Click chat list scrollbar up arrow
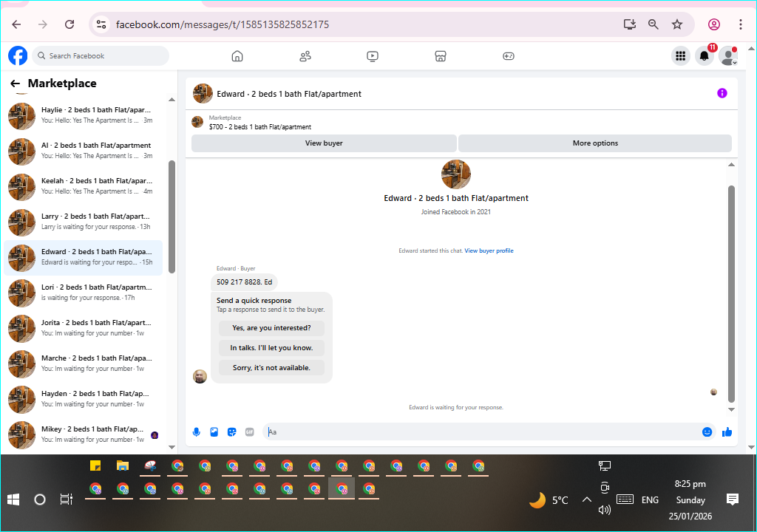Viewport: 757px width, 532px height. pyautogui.click(x=172, y=100)
